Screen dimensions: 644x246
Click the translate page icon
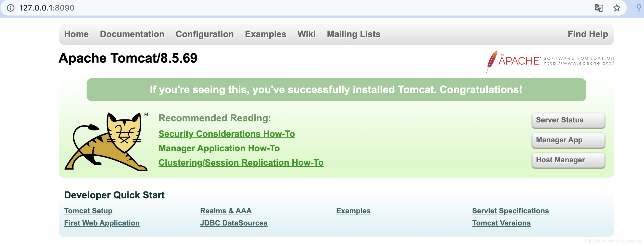tap(599, 8)
